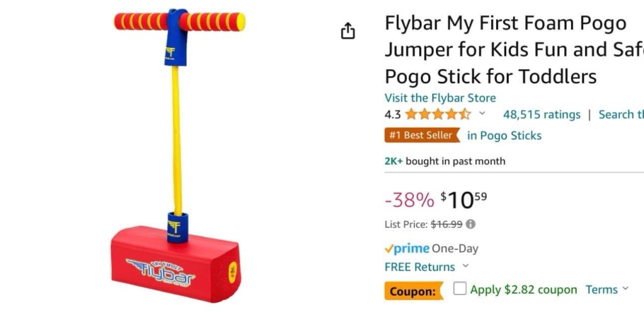Viewport: 644px width, 312px height.
Task: Open the coupon Terms link
Action: (x=601, y=289)
